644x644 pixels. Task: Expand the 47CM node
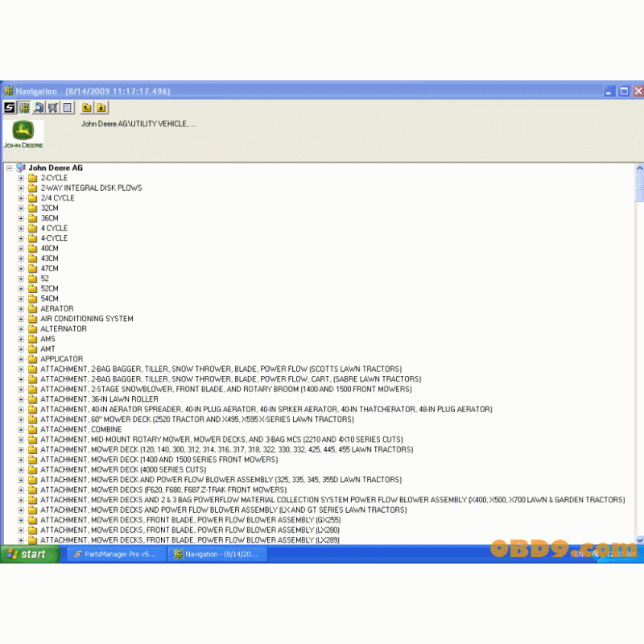click(21, 269)
